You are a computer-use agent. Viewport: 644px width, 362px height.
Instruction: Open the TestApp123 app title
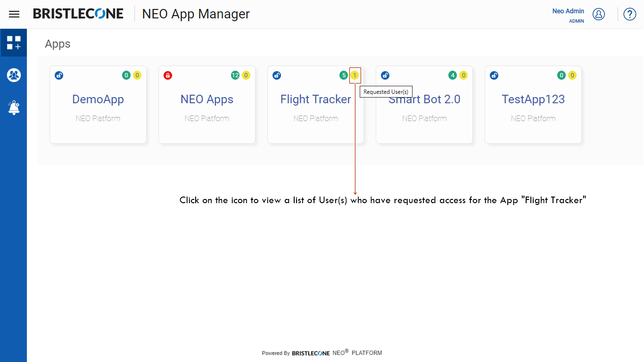[533, 99]
